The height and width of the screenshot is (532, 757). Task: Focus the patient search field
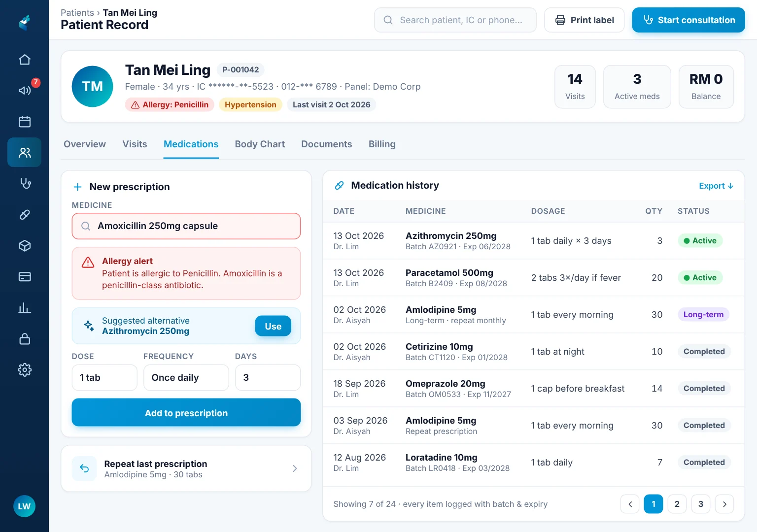tap(455, 20)
